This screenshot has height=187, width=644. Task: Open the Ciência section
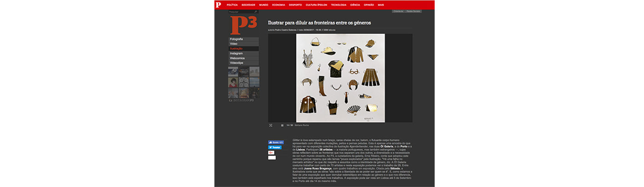(x=355, y=5)
